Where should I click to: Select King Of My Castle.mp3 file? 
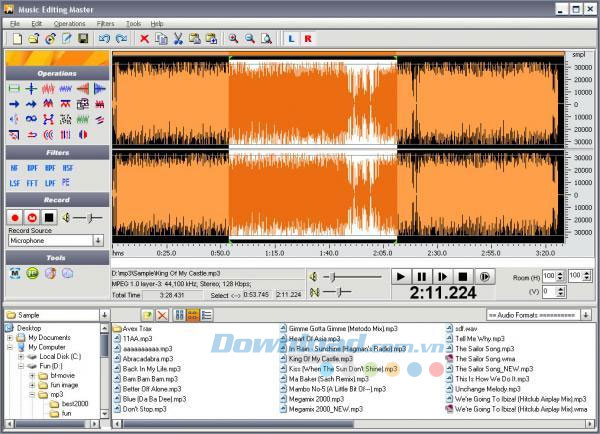(321, 359)
